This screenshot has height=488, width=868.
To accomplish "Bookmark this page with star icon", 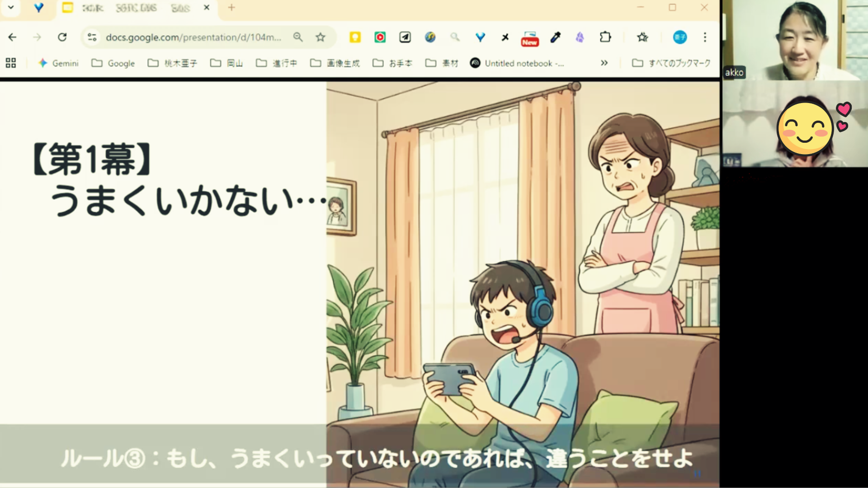I will 321,37.
